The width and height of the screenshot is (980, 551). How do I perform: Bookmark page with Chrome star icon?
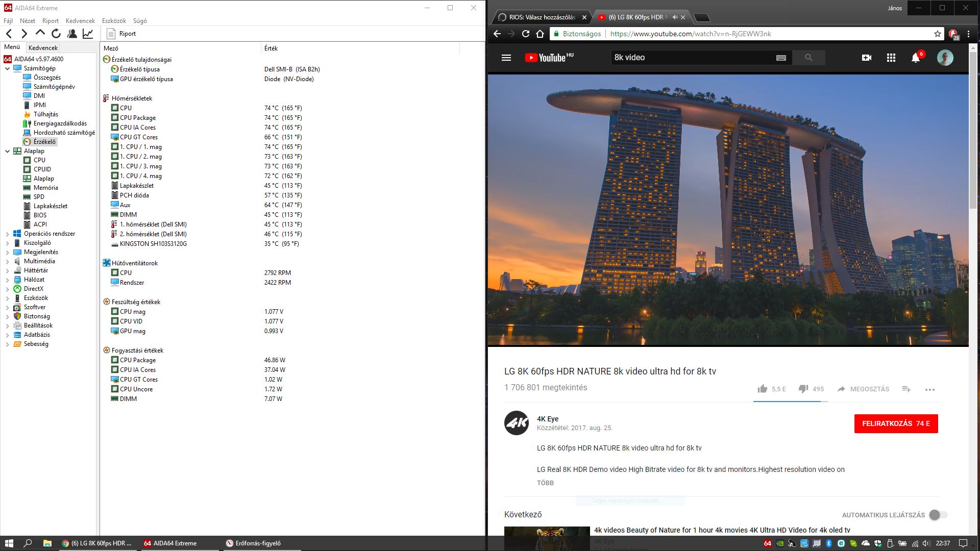938,34
